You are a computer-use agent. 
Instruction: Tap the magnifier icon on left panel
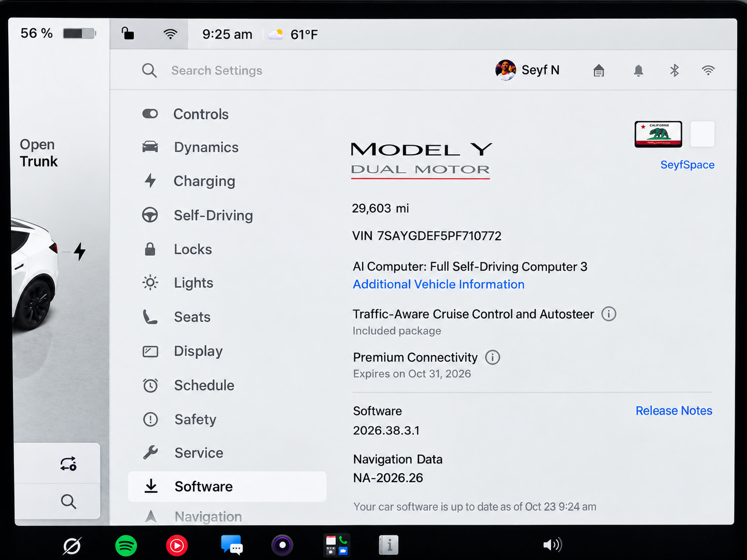[68, 501]
